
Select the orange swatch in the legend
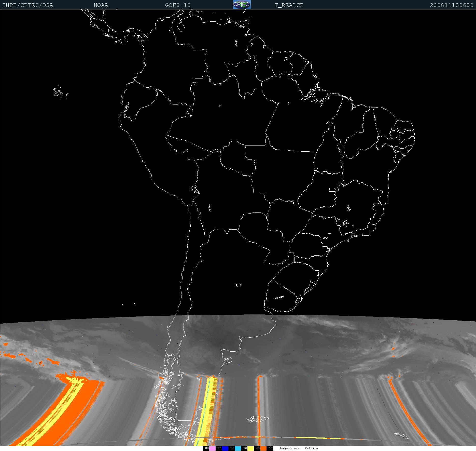263,448
